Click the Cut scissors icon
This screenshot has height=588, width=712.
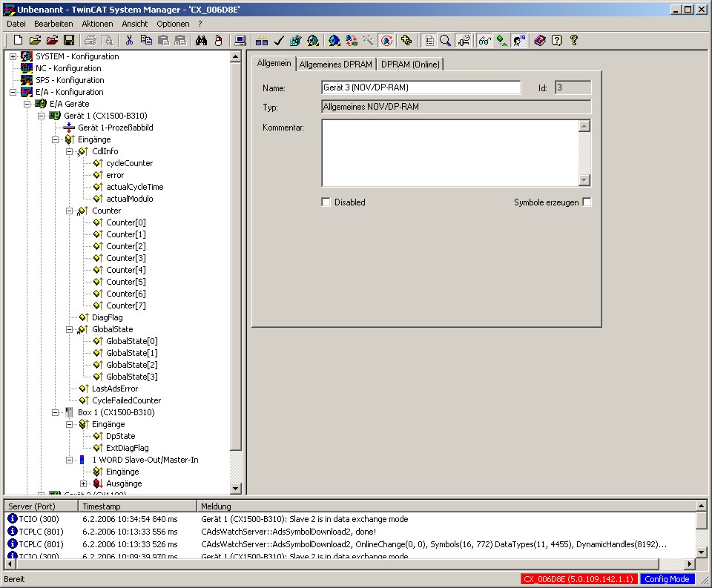click(129, 40)
